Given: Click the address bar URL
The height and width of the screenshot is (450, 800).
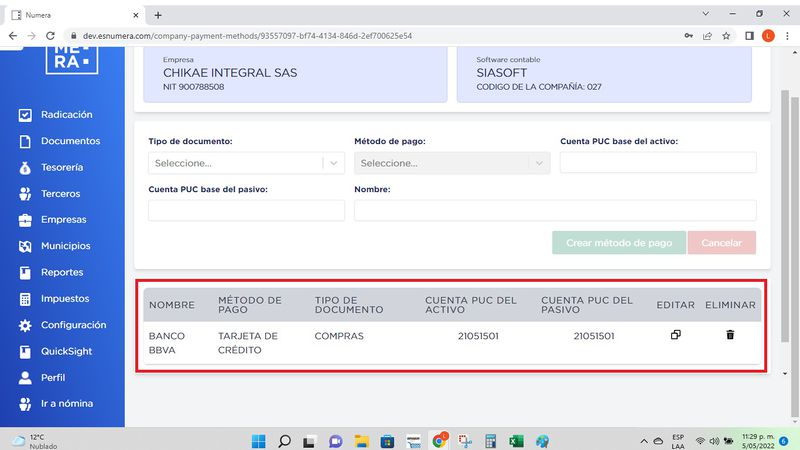Looking at the screenshot, I should point(247,36).
